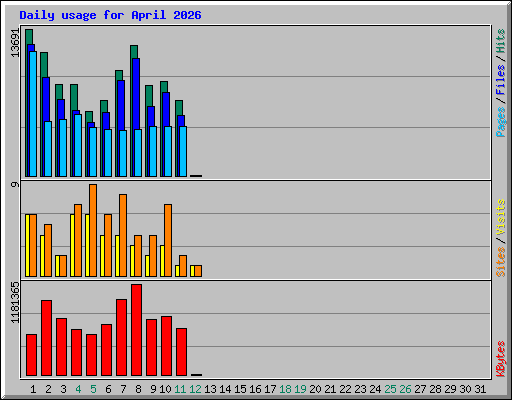Click the cyan Pages bar for day 11
The image size is (512, 400).
pos(183,151)
